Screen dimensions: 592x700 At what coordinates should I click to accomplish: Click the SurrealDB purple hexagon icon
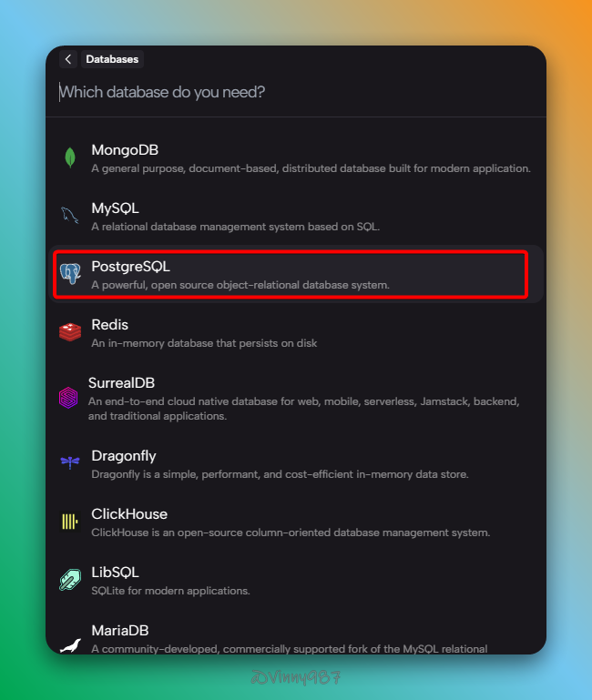68,398
